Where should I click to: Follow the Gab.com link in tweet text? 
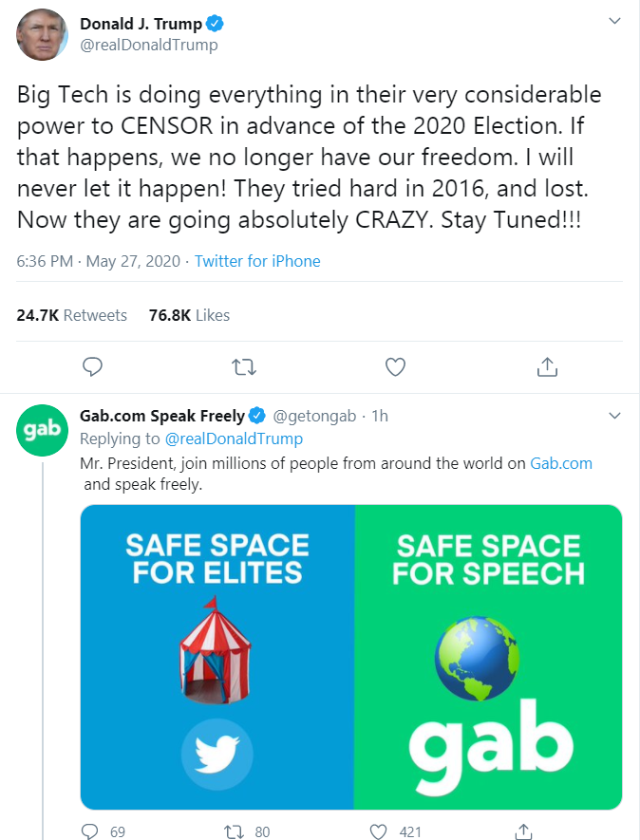[560, 463]
